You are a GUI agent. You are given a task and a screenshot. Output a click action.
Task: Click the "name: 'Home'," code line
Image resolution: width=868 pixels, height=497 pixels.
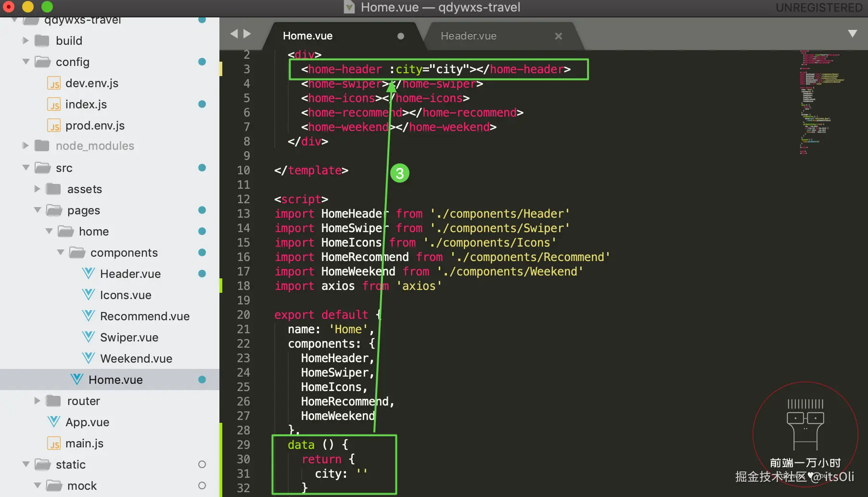coord(331,329)
